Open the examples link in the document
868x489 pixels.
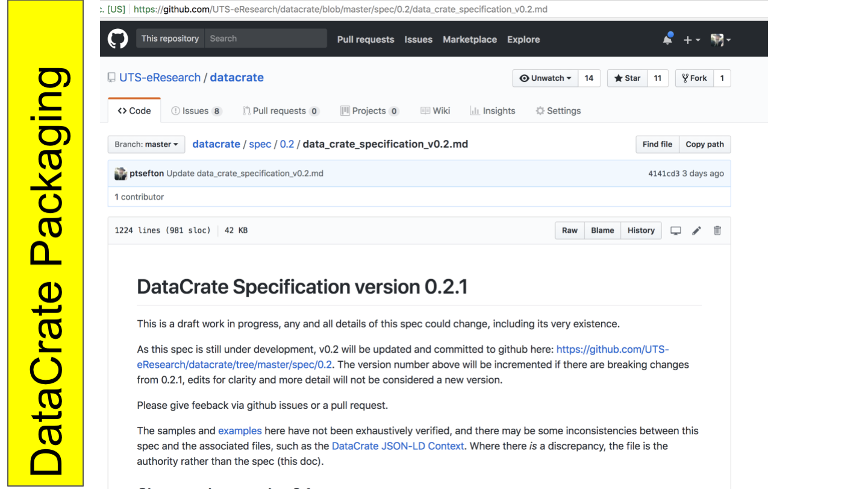tap(240, 431)
